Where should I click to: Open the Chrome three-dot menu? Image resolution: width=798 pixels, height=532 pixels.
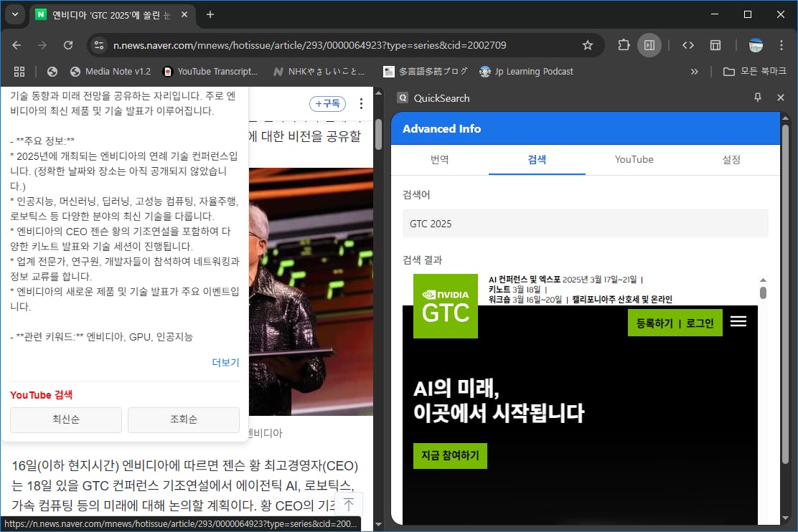[x=781, y=45]
